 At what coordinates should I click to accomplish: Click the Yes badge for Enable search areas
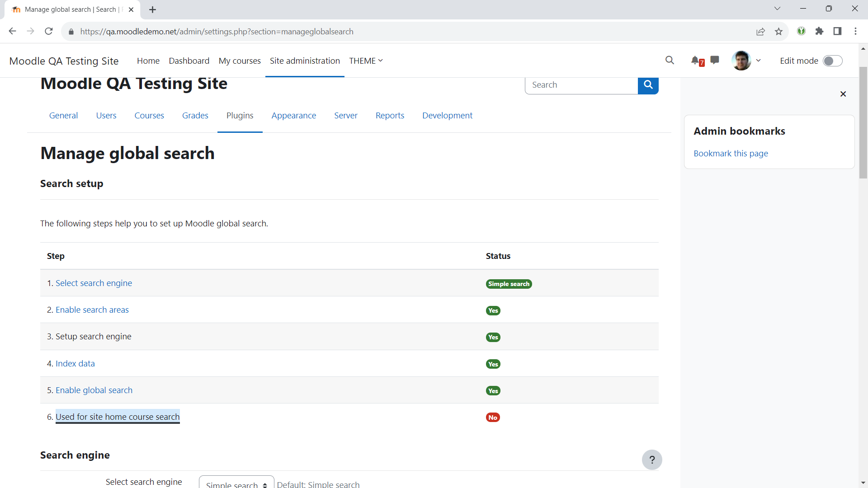[493, 310]
